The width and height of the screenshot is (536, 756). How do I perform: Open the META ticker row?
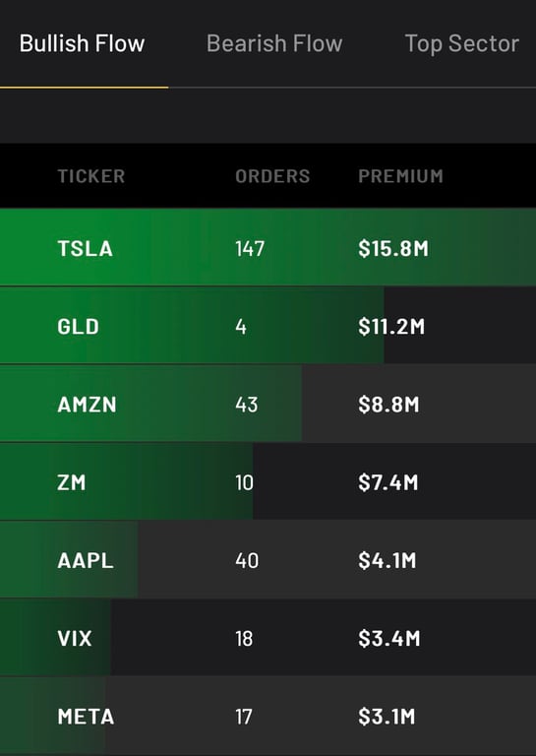click(268, 716)
